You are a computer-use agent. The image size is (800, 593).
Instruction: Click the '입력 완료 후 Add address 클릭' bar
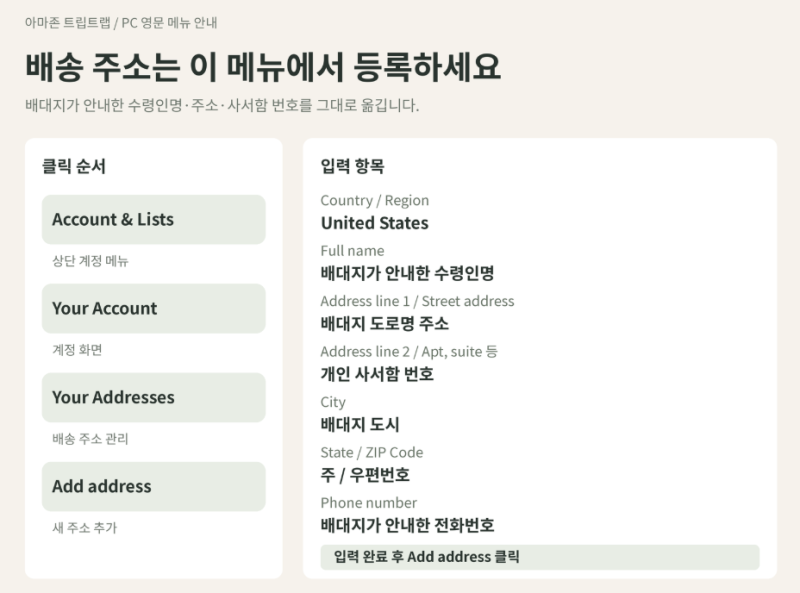(540, 557)
